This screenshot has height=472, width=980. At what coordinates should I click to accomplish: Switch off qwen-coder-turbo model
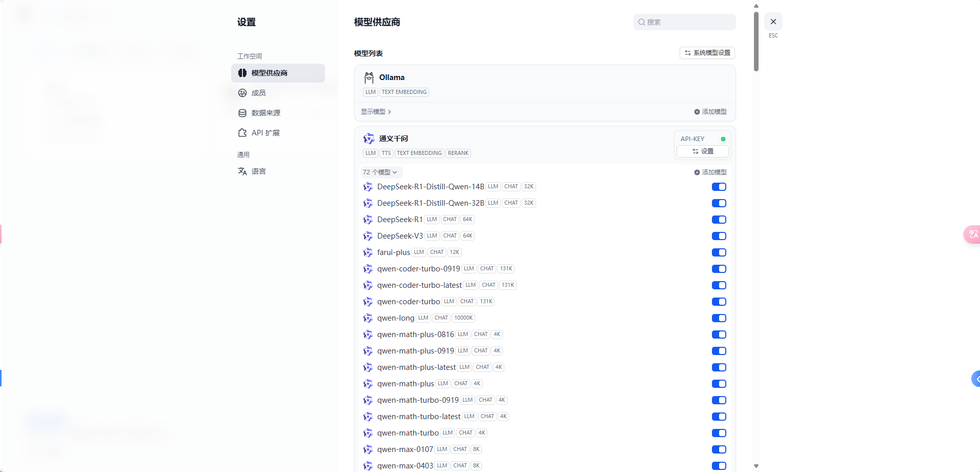719,302
